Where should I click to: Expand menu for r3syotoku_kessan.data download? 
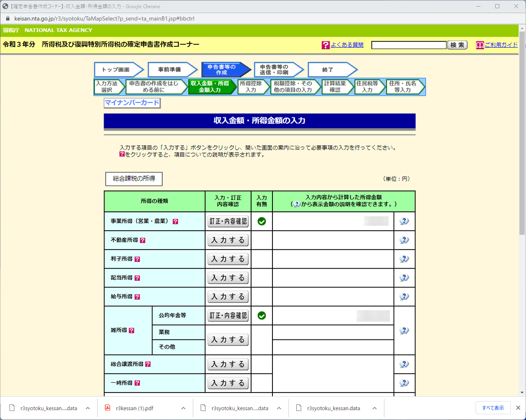tap(374, 408)
